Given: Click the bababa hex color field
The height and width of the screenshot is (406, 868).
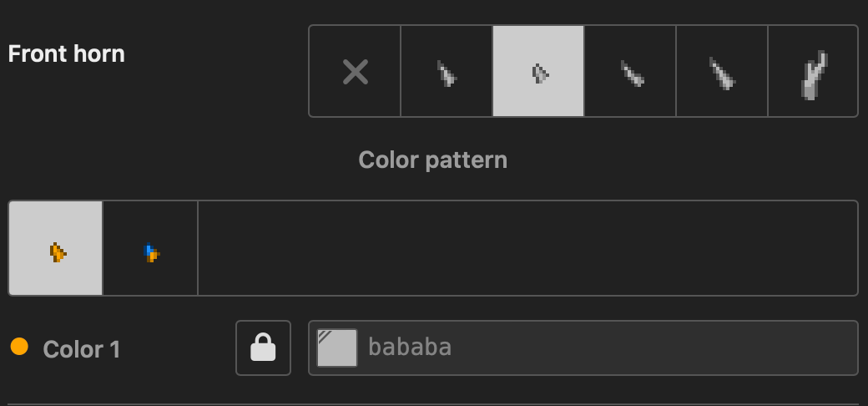Looking at the screenshot, I should [x=583, y=348].
